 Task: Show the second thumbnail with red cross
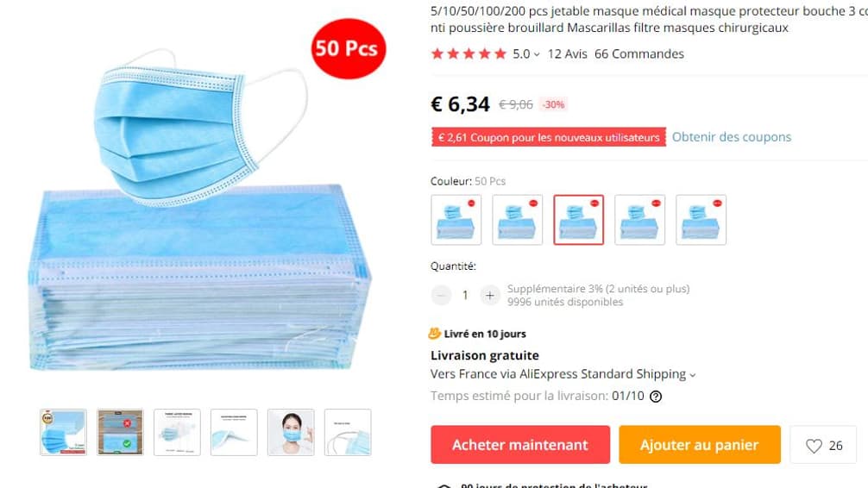pyautogui.click(x=120, y=432)
